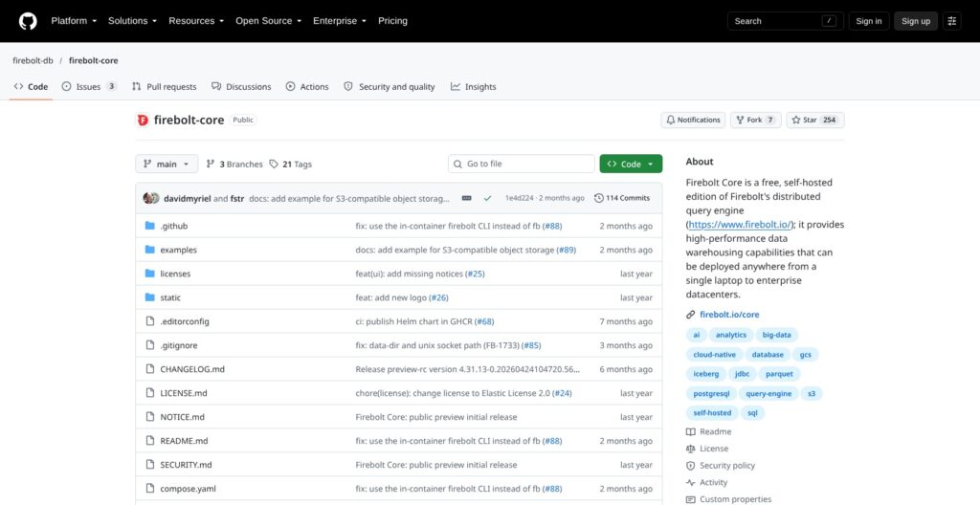Click the License scale icon in About
Viewport: 980px width, 505px height.
tap(691, 449)
